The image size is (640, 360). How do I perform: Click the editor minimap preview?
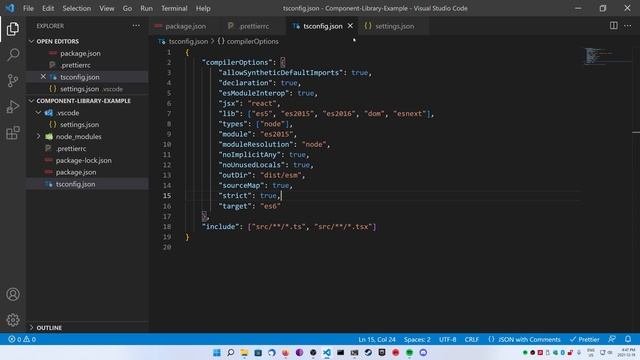click(x=607, y=56)
